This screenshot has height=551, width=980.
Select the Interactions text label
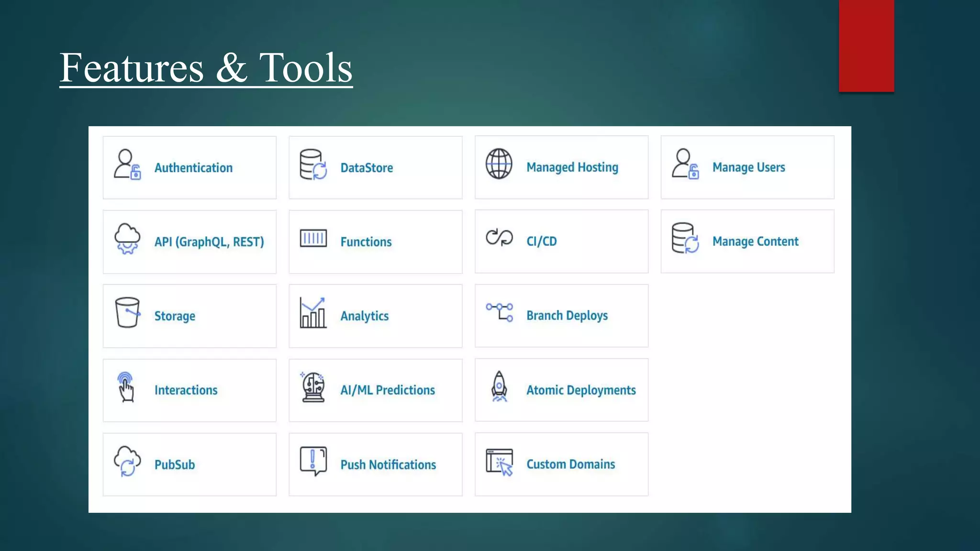pos(186,390)
